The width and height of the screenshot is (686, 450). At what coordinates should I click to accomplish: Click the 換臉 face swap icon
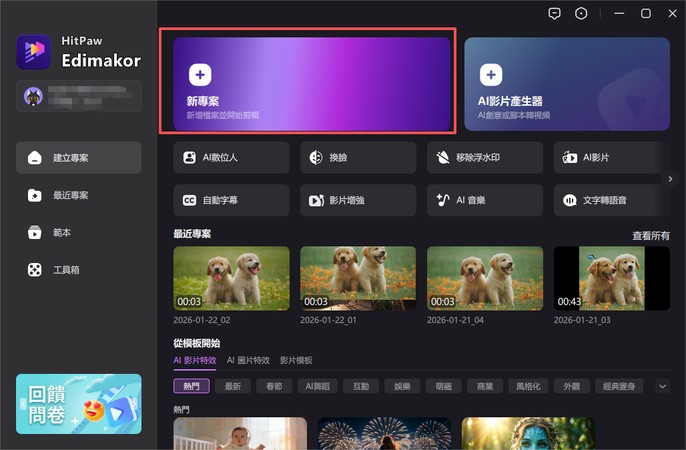click(x=316, y=157)
